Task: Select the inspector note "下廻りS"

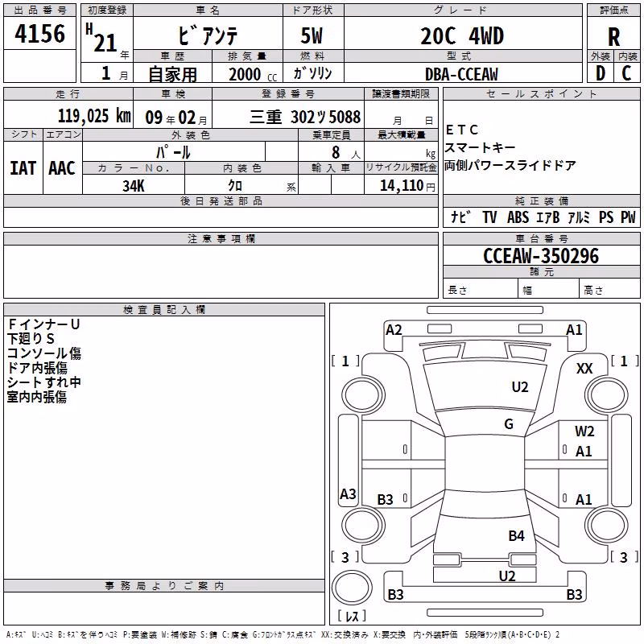Action: point(31,339)
